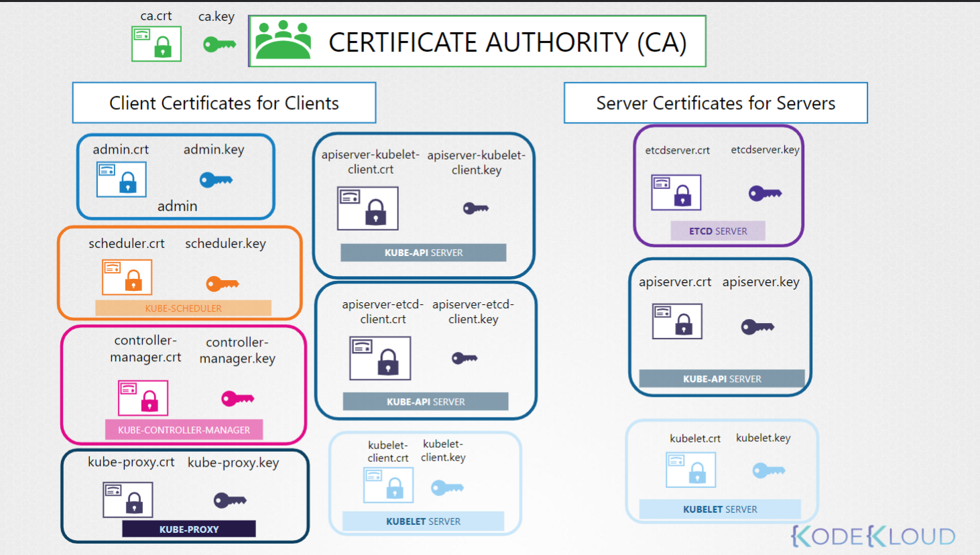Click the light blue kubelet-client.crt certificate icon

coord(388,485)
